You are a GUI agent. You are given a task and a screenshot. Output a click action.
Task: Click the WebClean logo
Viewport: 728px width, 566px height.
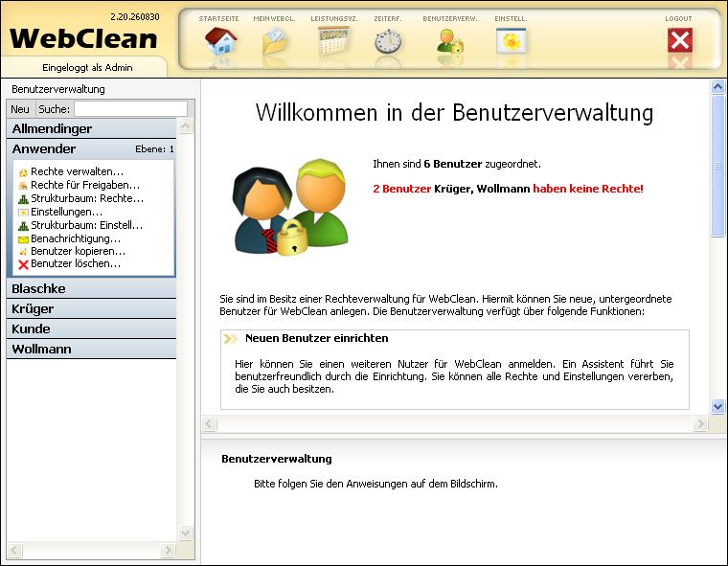pyautogui.click(x=83, y=38)
